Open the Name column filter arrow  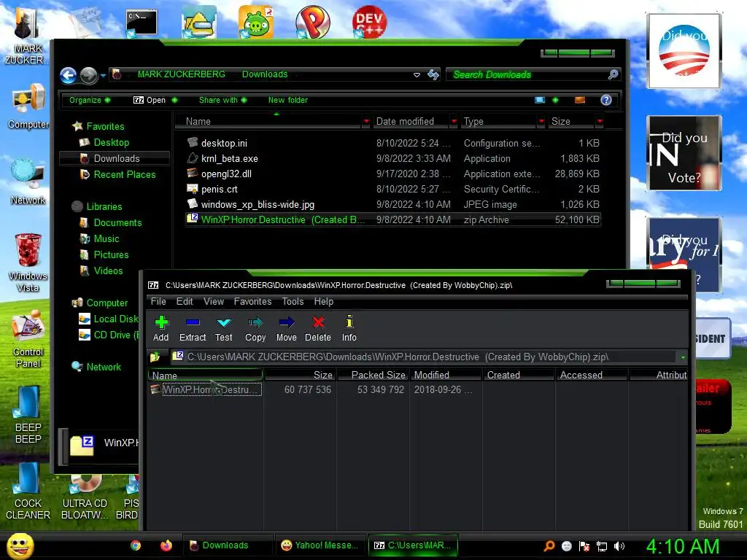coord(366,122)
